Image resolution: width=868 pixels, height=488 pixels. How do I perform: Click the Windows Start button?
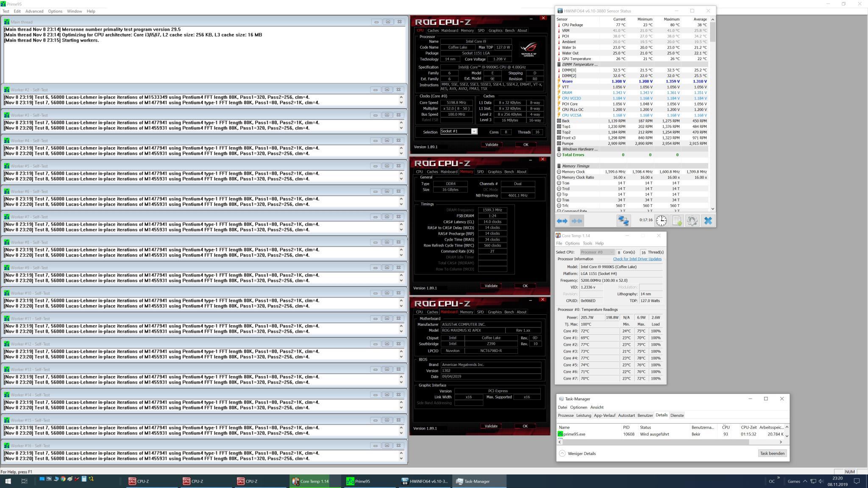click(x=8, y=481)
